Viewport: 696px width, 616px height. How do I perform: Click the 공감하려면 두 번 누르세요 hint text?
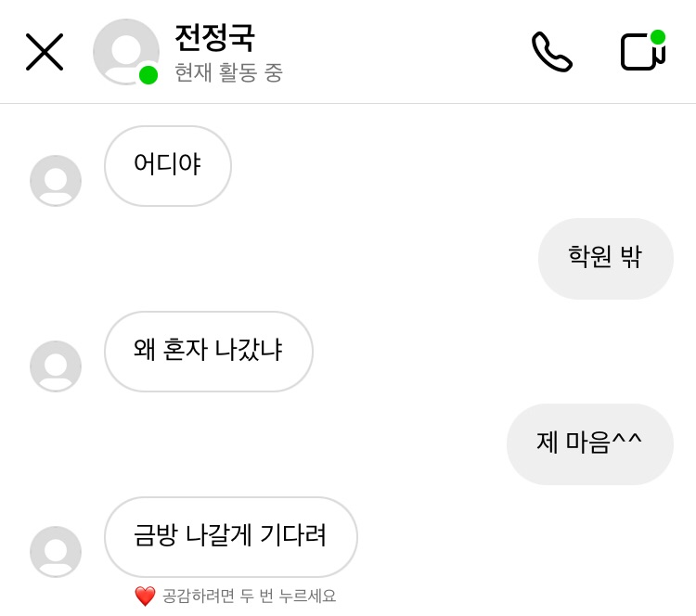pyautogui.click(x=249, y=597)
